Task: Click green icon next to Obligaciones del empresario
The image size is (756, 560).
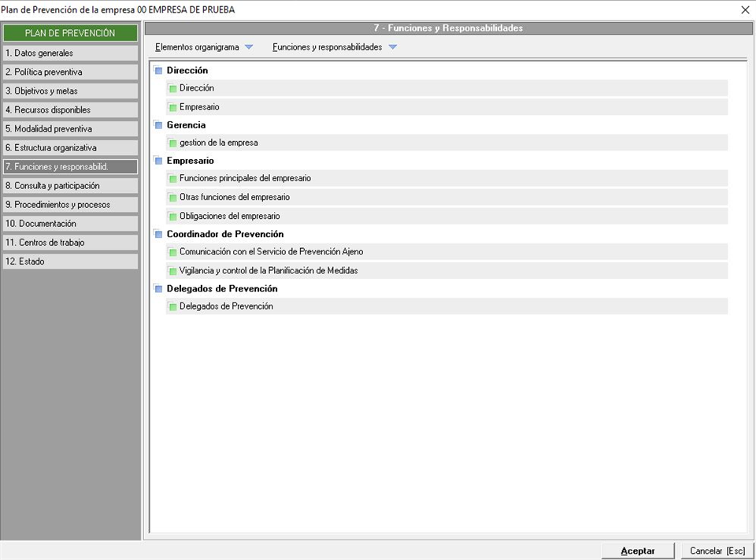Action: 172,217
